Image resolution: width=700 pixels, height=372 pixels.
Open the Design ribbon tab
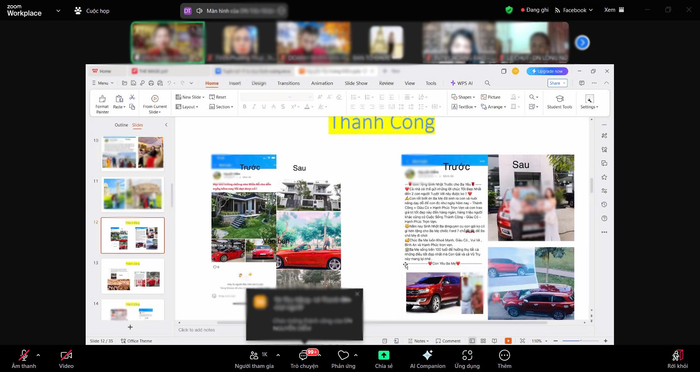(258, 83)
